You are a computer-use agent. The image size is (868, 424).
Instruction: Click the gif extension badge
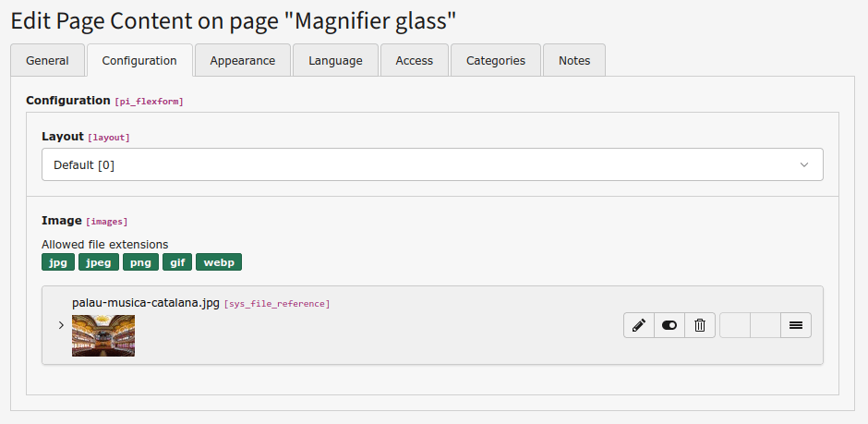(177, 262)
